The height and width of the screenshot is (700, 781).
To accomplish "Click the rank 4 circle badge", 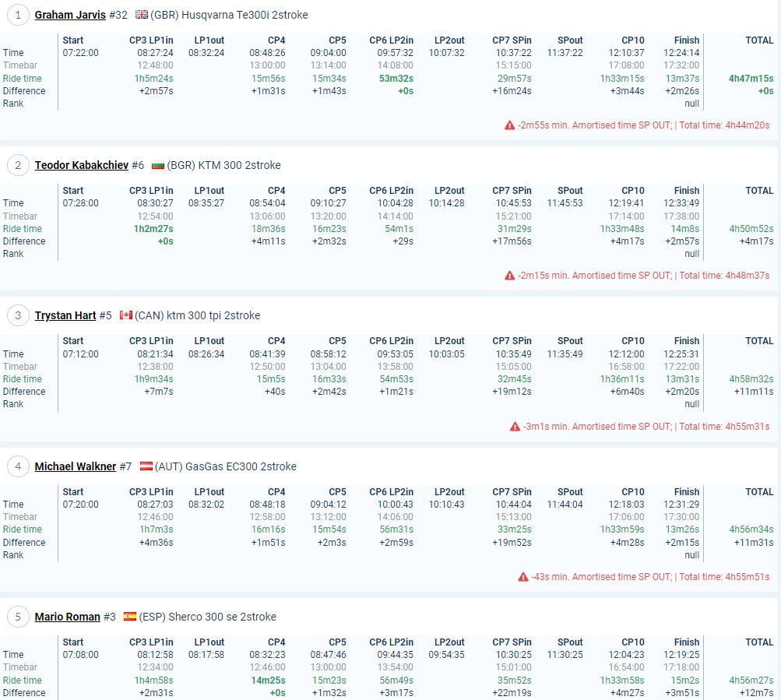I will pos(18,466).
